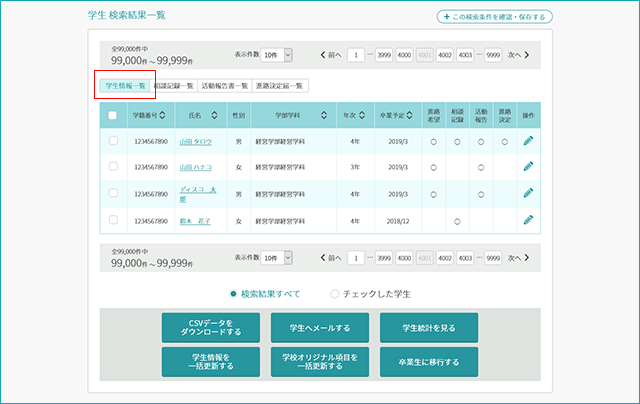Go to page 3999 in bottom pager
The width and height of the screenshot is (640, 404).
click(384, 258)
